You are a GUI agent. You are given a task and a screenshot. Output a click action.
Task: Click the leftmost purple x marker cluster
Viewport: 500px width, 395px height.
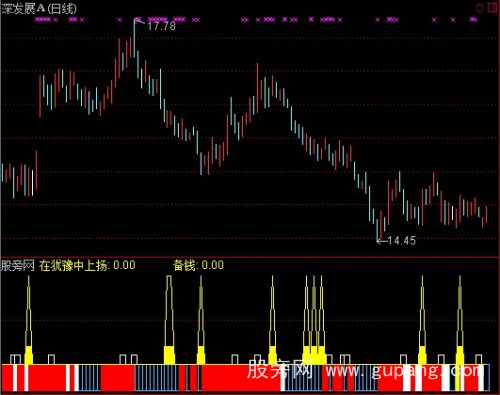(43, 20)
